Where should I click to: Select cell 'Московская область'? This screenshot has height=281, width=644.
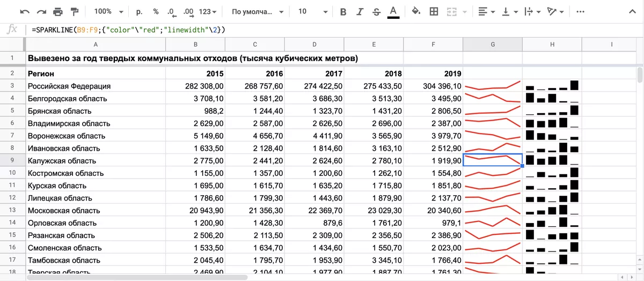(x=96, y=210)
